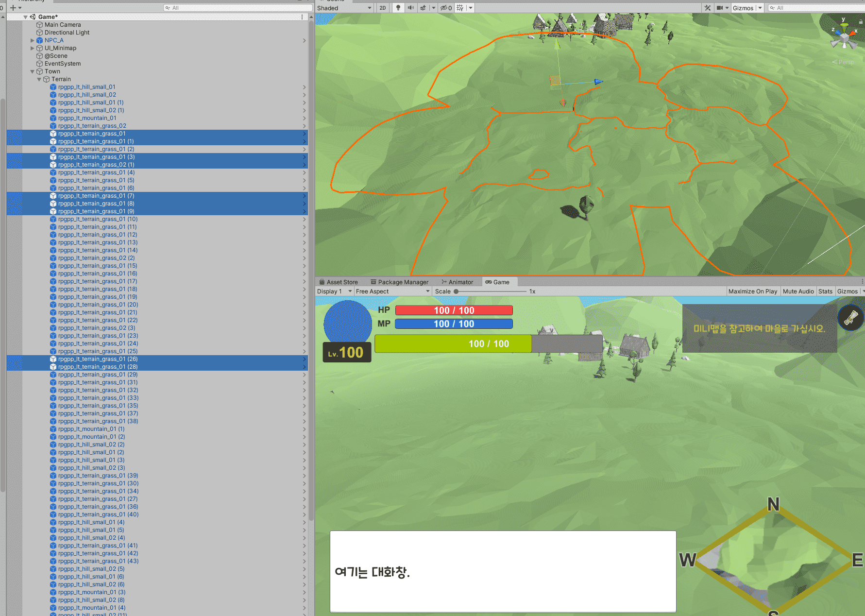Click the blue Z-axis move handle arrow
The width and height of the screenshot is (865, 616).
click(x=599, y=82)
